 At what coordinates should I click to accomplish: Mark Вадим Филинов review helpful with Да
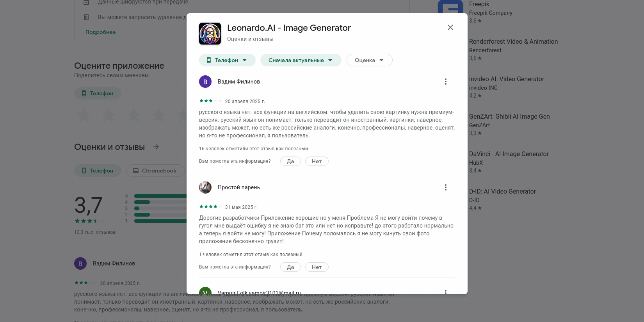(x=290, y=161)
